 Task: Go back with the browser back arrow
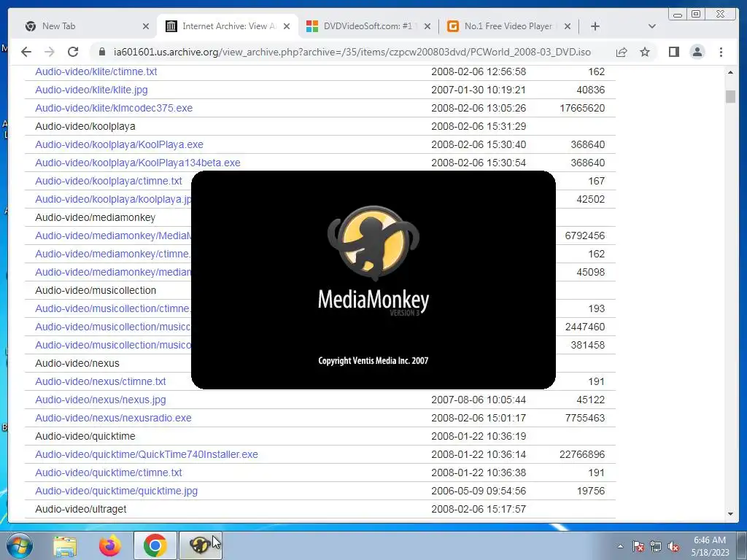click(x=26, y=52)
